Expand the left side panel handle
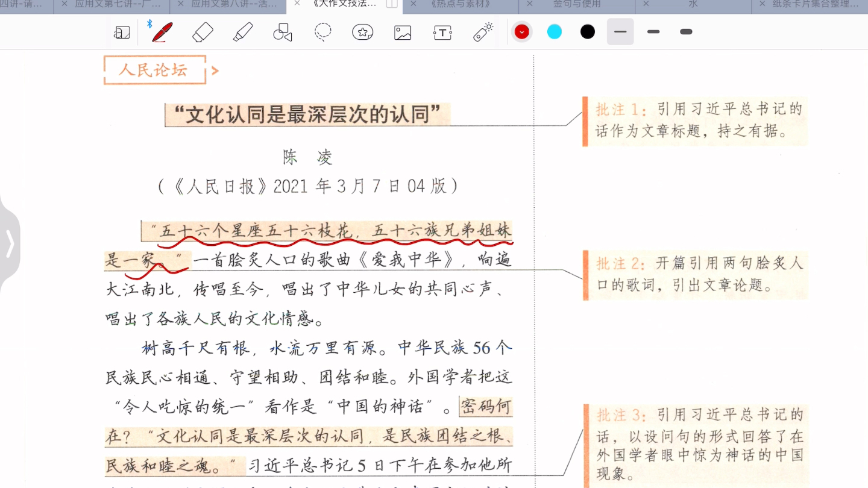This screenshot has width=868, height=488. pos(10,243)
